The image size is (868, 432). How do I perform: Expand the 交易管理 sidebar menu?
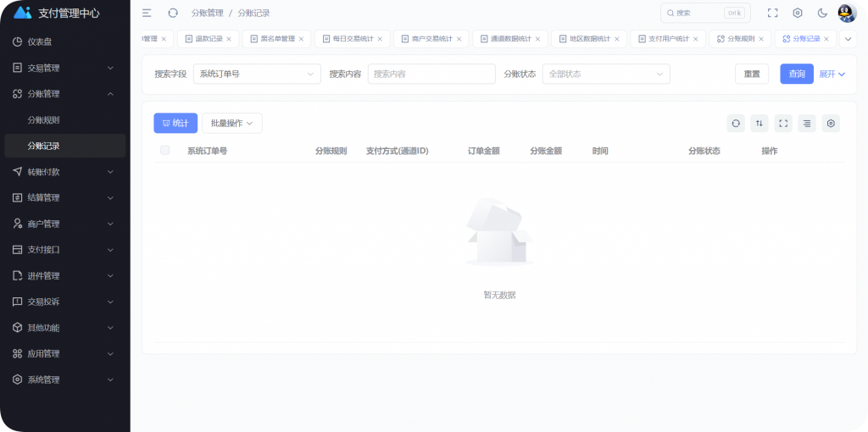coord(64,68)
